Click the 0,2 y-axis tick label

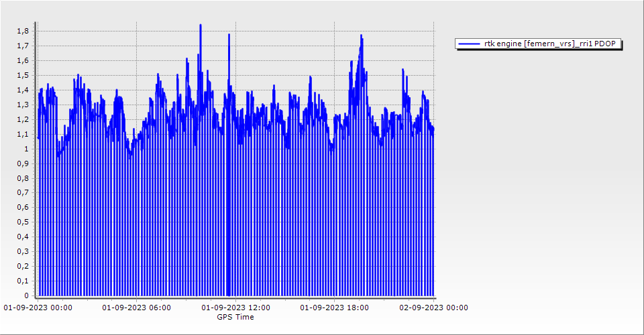pyautogui.click(x=23, y=266)
